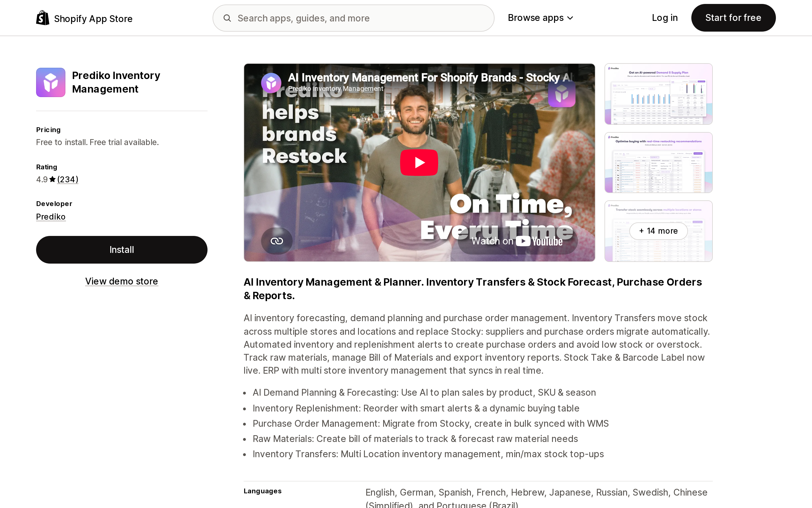This screenshot has height=508, width=812.
Task: Click the Prediko channel name in video
Action: [336, 89]
